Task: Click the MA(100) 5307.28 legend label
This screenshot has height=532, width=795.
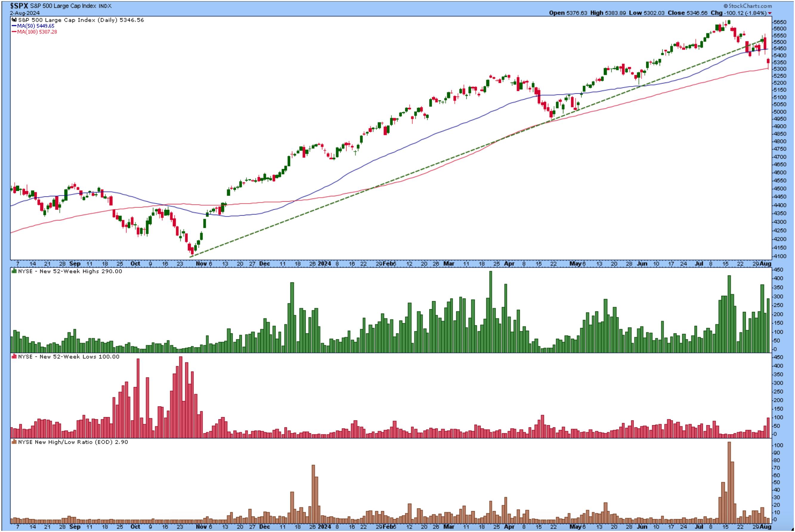Action: 37,32
